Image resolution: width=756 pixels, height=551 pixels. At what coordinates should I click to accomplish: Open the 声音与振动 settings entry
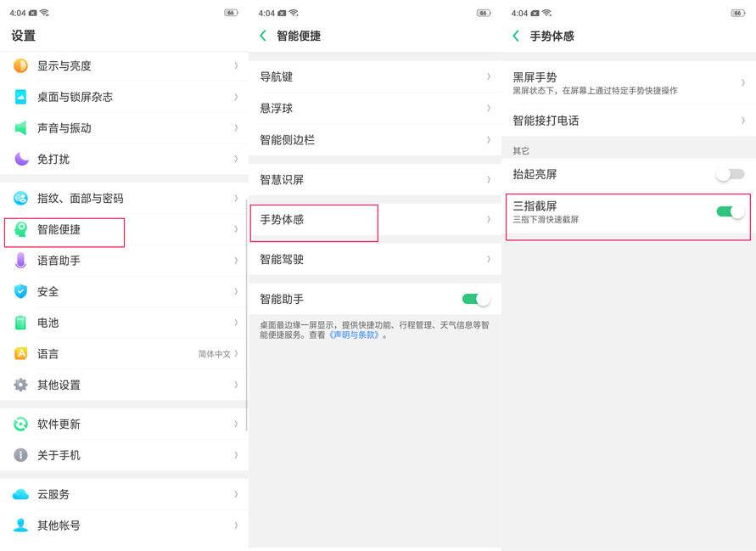(x=124, y=128)
